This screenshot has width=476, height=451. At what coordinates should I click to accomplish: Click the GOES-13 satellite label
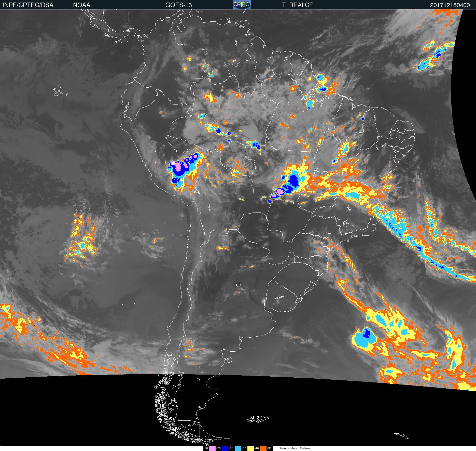(178, 5)
